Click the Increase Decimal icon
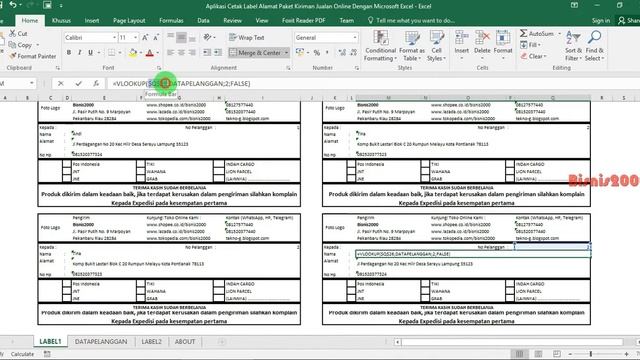Image resolution: width=640 pixels, height=360 pixels. [x=342, y=53]
